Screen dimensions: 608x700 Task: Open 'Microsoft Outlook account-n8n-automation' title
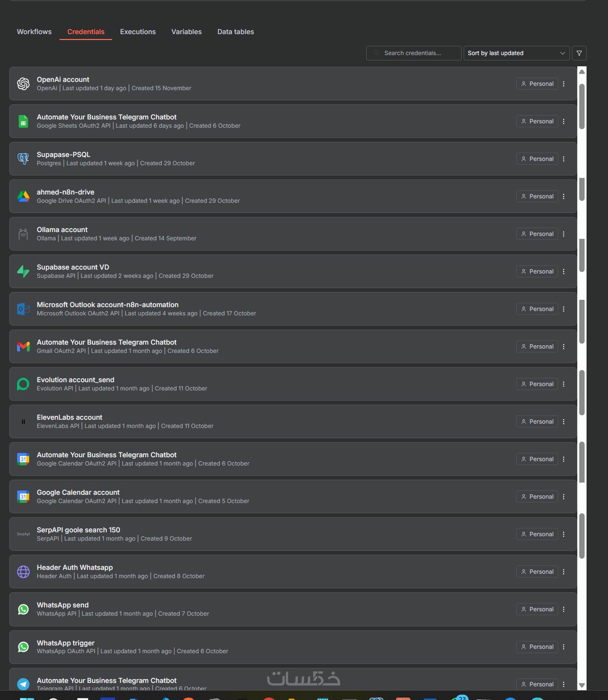tap(107, 305)
